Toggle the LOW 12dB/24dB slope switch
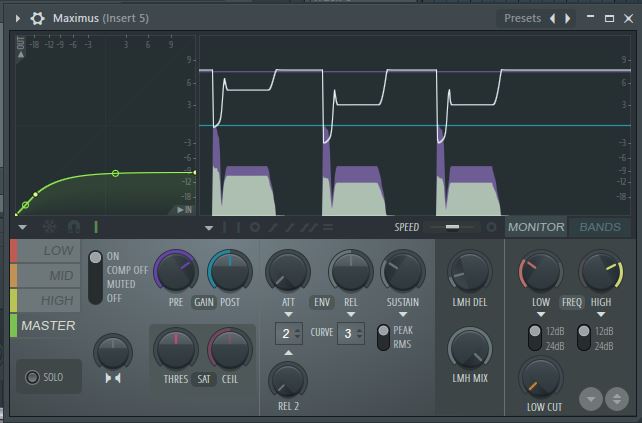Viewport: 642px width, 423px height. 535,338
